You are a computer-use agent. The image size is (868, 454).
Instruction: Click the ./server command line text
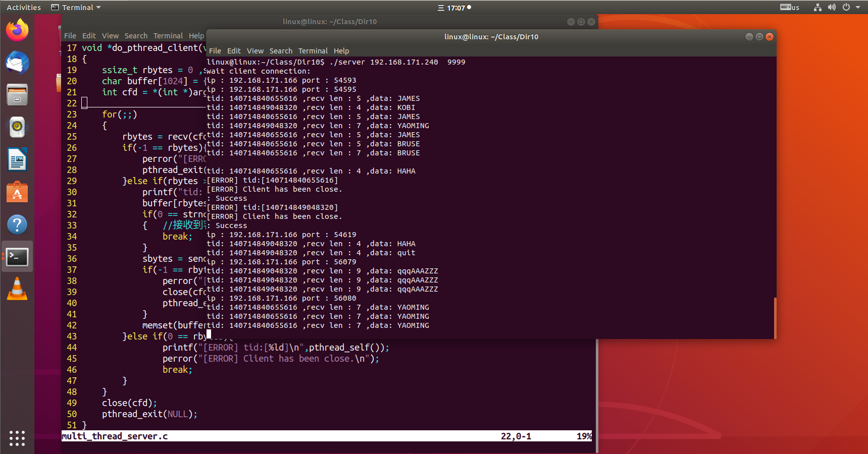point(397,62)
